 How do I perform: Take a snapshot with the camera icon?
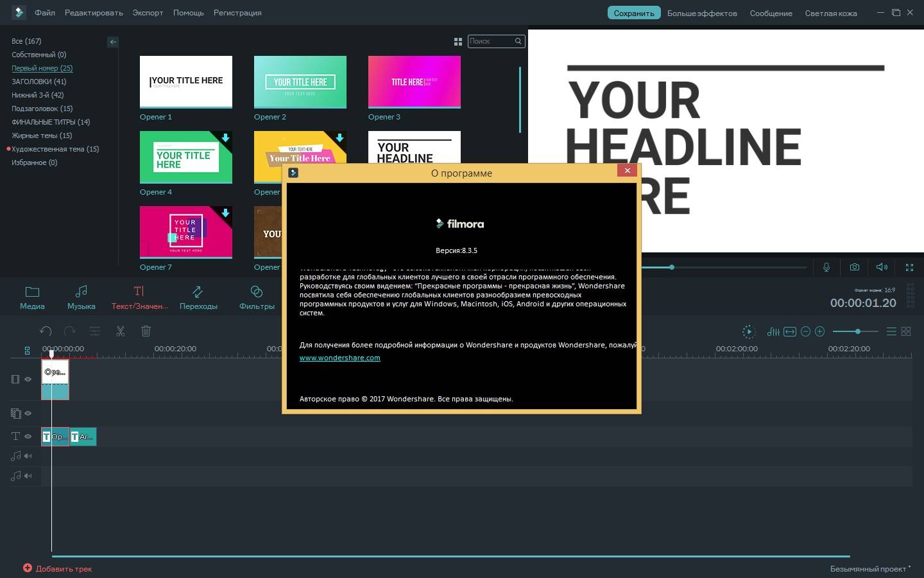855,267
